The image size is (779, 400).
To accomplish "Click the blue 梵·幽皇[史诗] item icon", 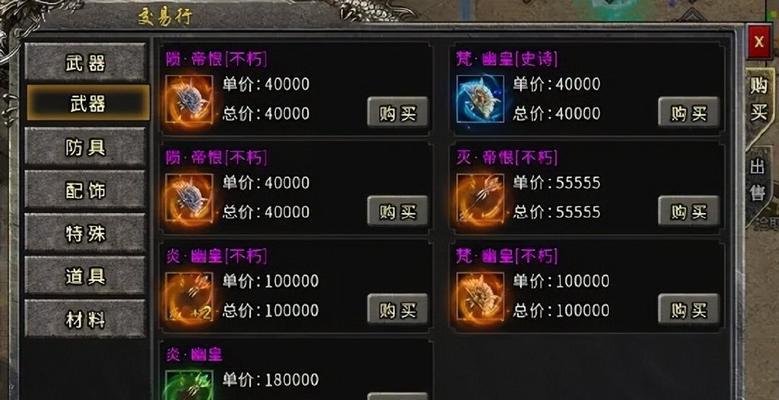I will click(480, 99).
